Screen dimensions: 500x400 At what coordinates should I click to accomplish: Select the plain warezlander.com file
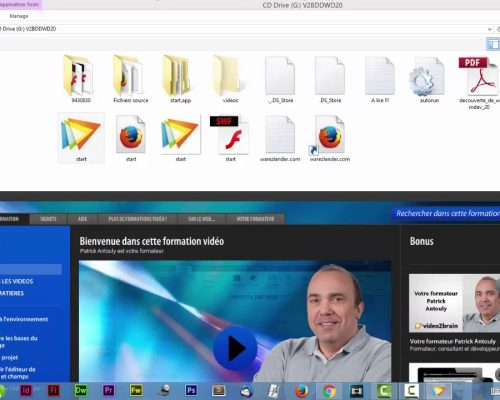(x=280, y=138)
